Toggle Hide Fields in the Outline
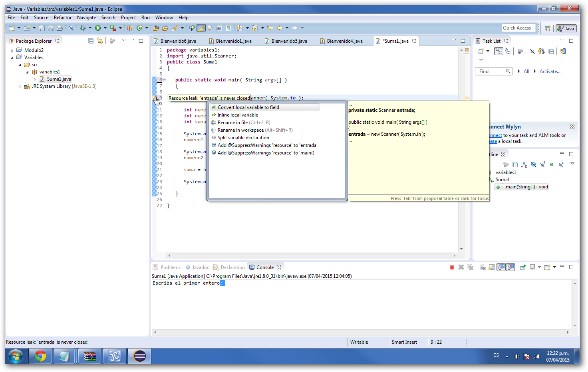 point(533,164)
